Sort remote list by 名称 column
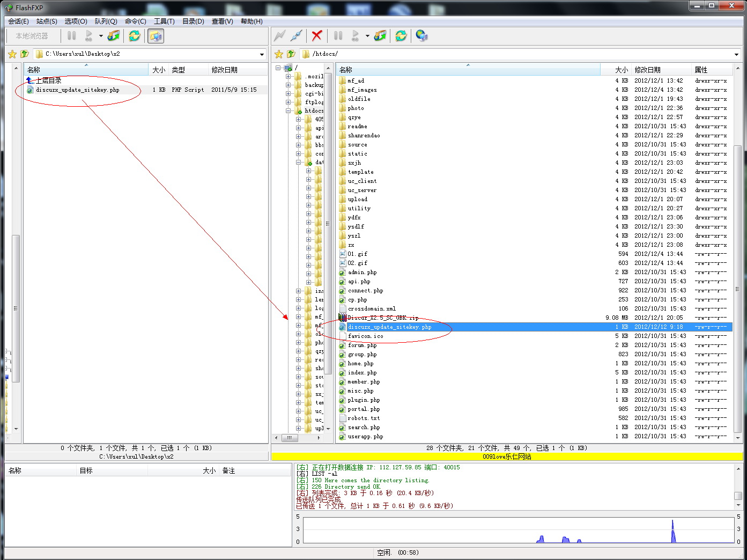The image size is (747, 560). 468,70
